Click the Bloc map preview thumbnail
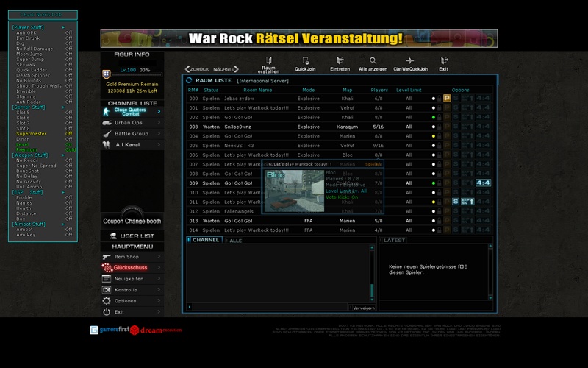 (x=295, y=191)
